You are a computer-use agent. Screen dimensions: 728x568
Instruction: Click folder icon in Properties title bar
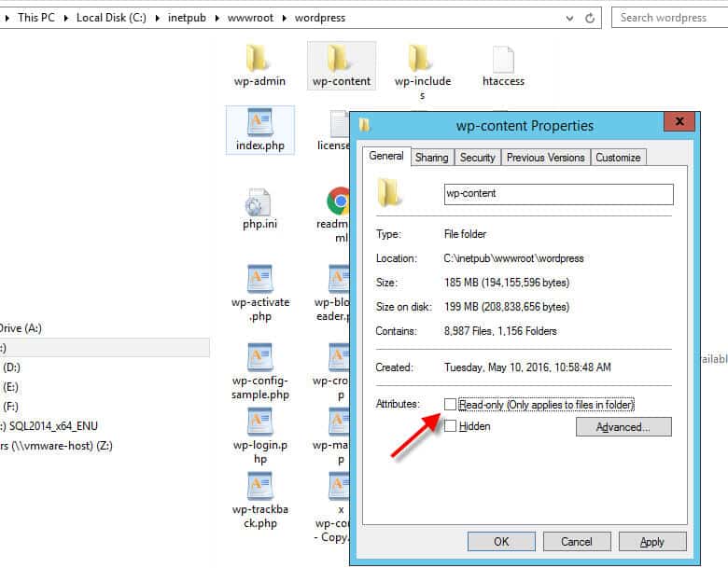[x=365, y=125]
